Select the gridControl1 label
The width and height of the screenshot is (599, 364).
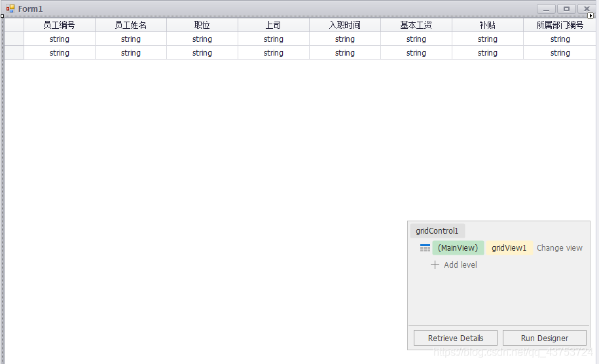pos(437,230)
